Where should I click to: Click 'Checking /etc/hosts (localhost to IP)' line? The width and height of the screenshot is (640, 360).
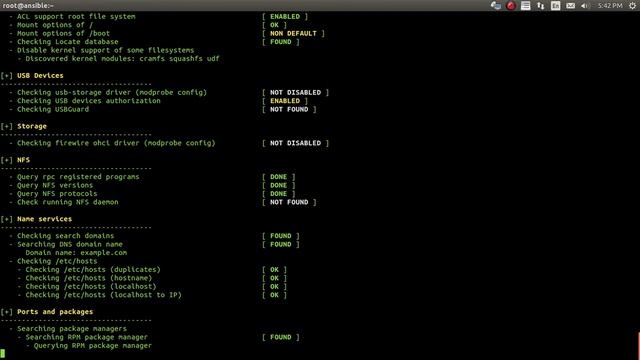point(104,295)
